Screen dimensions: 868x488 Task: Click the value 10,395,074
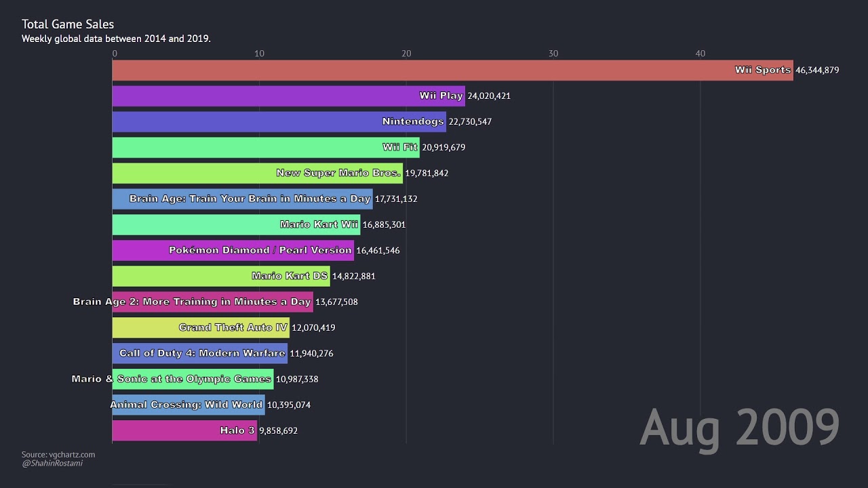289,405
